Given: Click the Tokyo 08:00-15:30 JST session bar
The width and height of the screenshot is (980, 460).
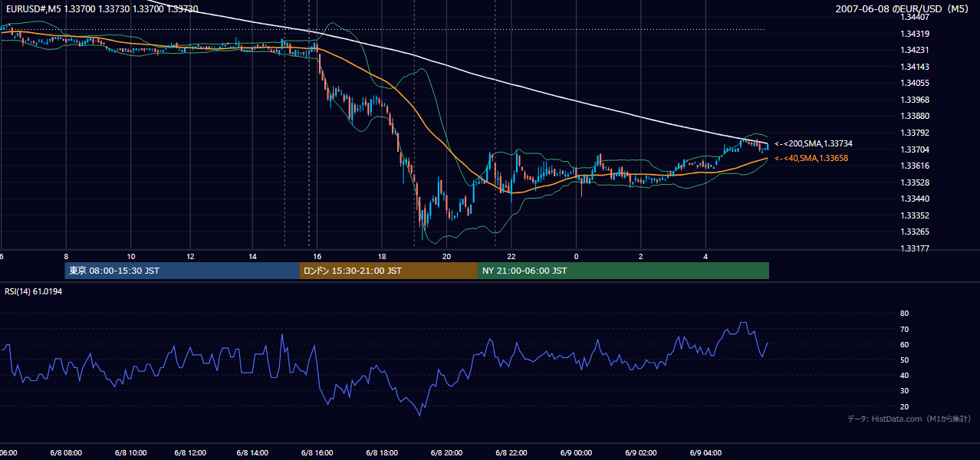Looking at the screenshot, I should point(183,271).
